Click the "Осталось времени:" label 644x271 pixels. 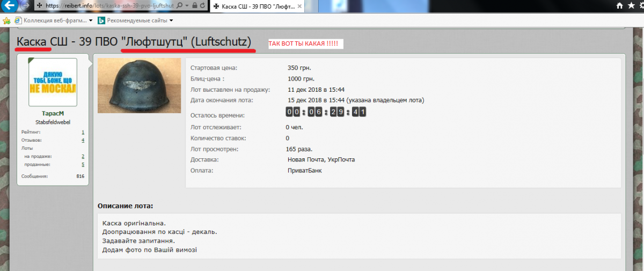[217, 115]
